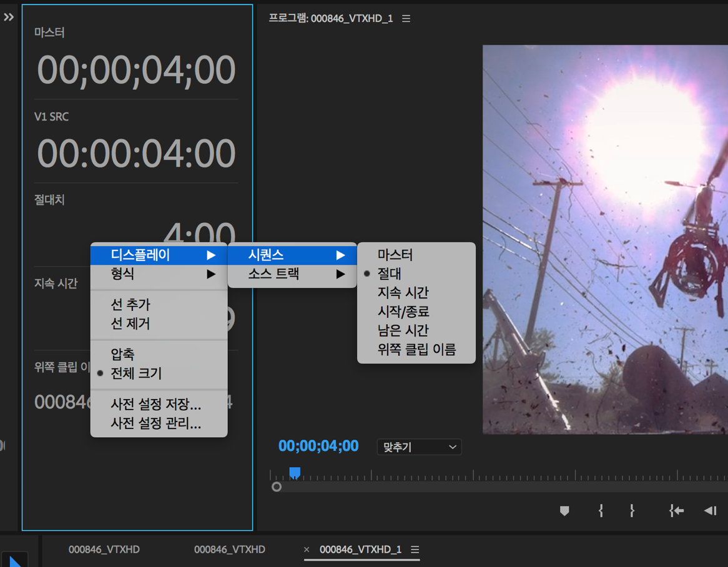This screenshot has width=728, height=567.
Task: Click the blue 00;00;04;00 playhead timecode
Action: tap(318, 446)
